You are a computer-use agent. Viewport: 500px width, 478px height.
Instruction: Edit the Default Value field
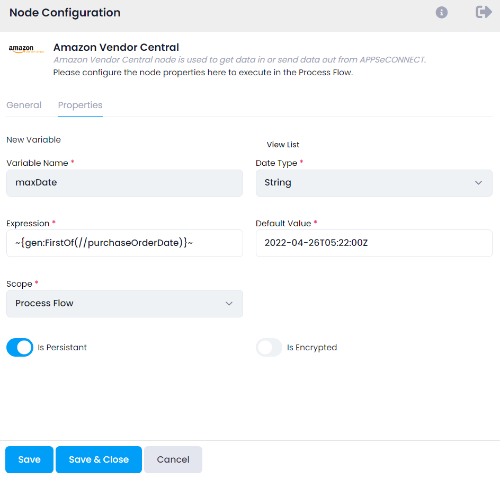point(374,243)
